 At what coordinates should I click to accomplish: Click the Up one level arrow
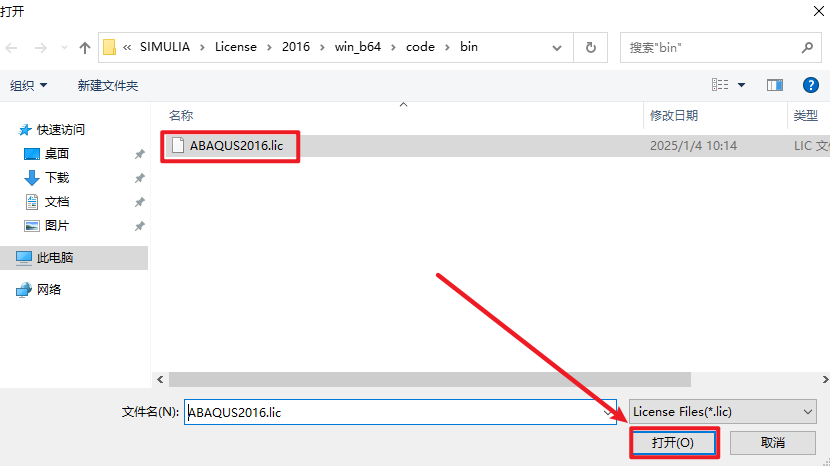point(85,47)
